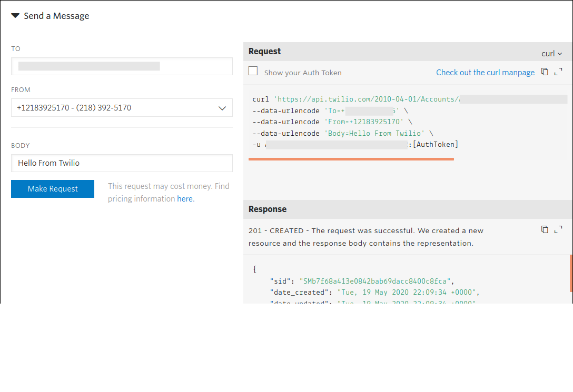573x392 pixels.
Task: Click the vertical scrollbar in the response body
Action: (x=571, y=274)
